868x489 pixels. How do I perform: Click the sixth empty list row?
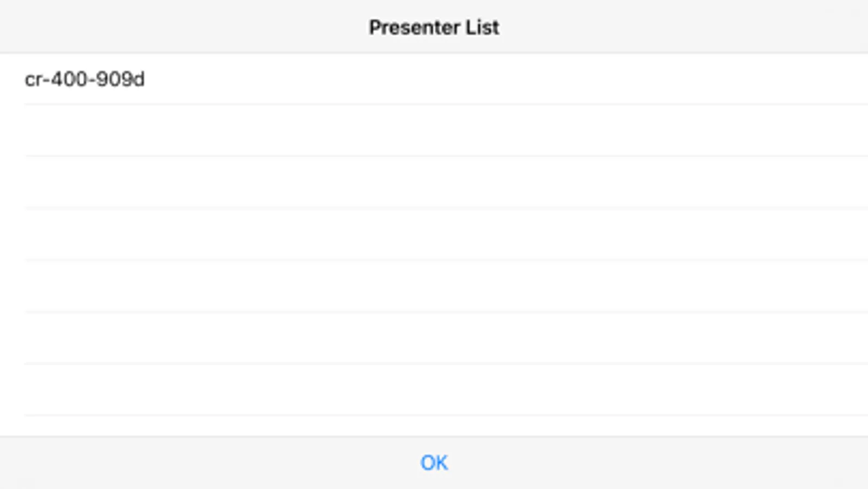[x=434, y=389]
